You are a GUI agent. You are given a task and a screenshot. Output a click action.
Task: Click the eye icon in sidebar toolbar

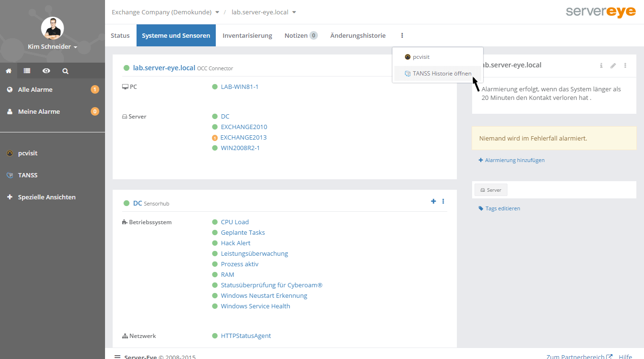pos(46,71)
